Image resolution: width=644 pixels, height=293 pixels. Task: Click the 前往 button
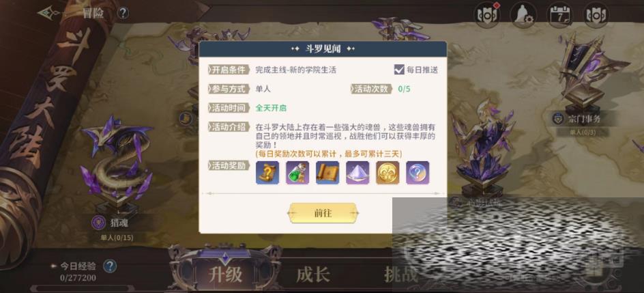[x=323, y=213]
